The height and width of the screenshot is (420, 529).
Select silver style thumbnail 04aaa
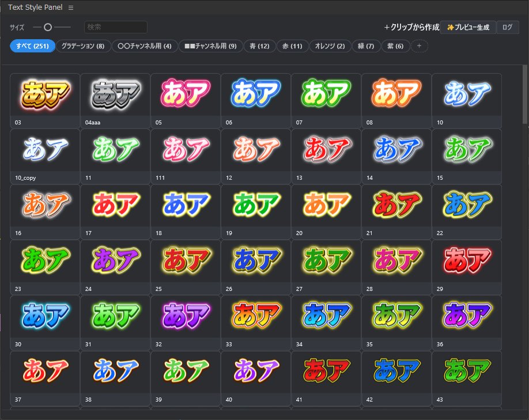tap(115, 100)
